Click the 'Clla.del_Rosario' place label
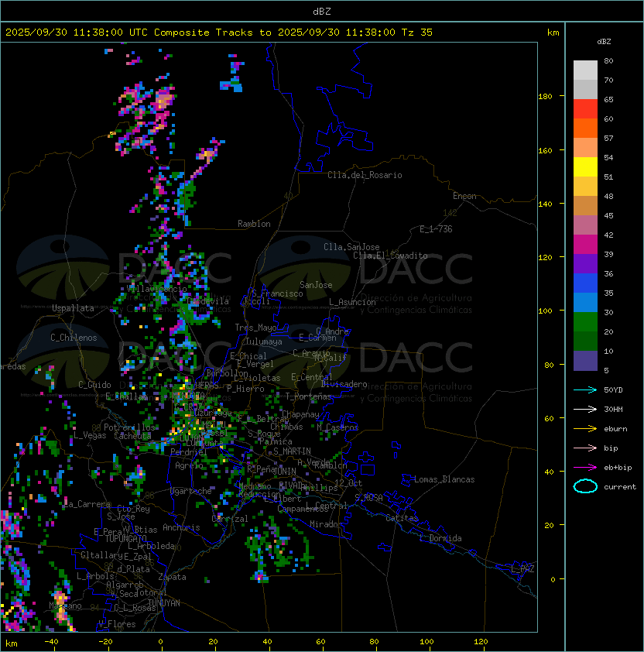This screenshot has width=644, height=652. coord(365,175)
